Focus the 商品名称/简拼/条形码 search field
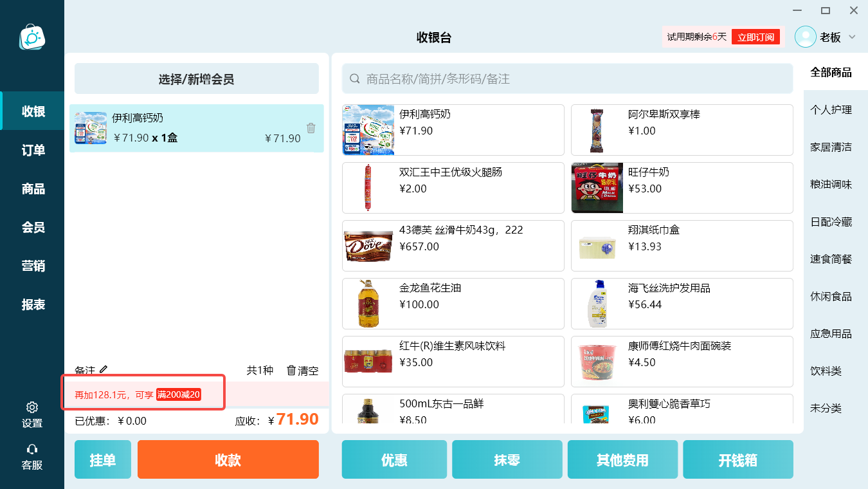 click(x=568, y=78)
